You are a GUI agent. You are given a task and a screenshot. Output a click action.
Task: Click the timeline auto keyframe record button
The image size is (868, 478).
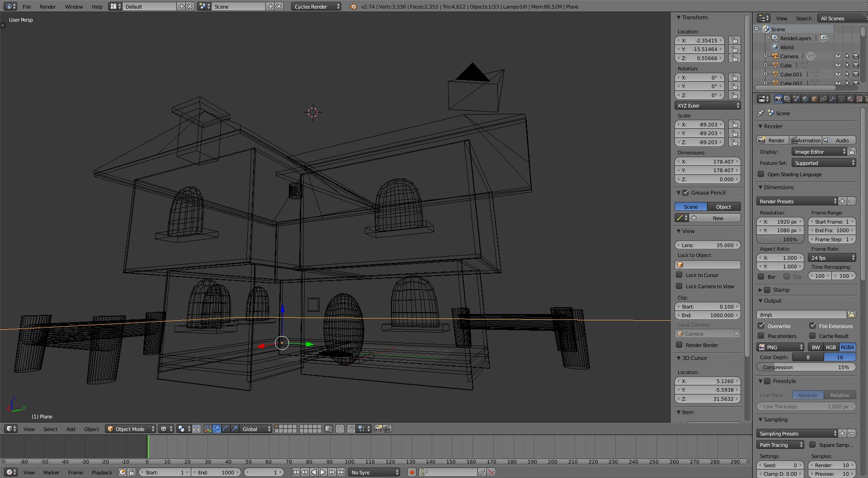[x=412, y=473]
